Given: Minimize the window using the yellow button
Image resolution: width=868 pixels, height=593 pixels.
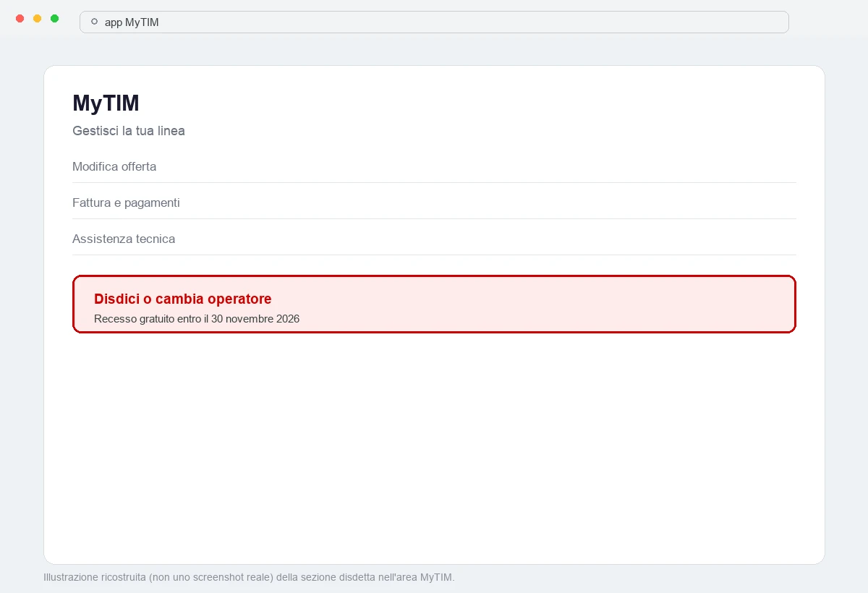Looking at the screenshot, I should 37,18.
